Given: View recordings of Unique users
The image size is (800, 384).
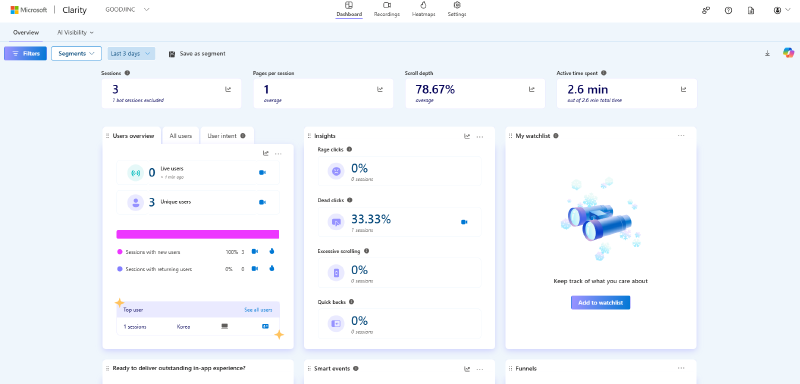Looking at the screenshot, I should point(262,202).
